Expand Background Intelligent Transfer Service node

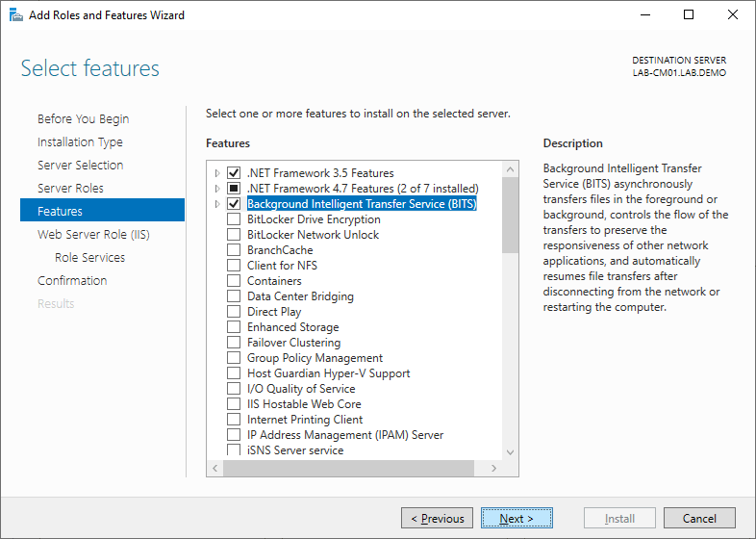click(x=217, y=204)
